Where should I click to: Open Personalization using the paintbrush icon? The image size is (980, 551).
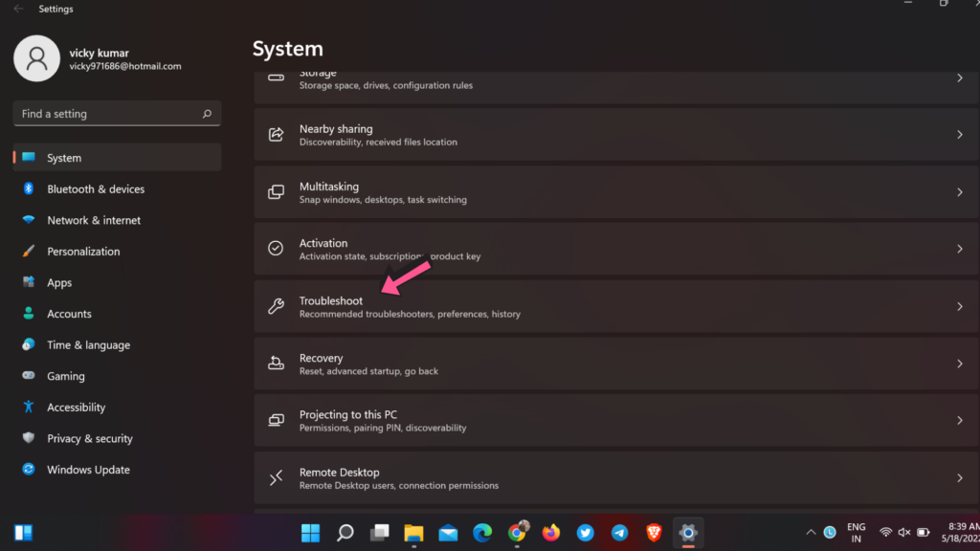[x=29, y=251]
